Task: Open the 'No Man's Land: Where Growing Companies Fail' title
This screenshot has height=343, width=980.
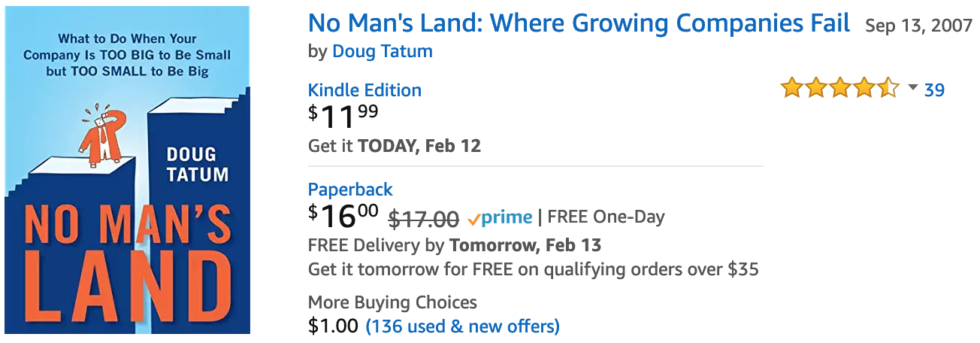Action: (579, 23)
